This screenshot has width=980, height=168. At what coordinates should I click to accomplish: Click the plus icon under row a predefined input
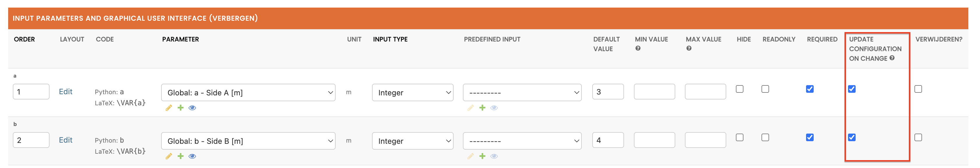coord(482,108)
